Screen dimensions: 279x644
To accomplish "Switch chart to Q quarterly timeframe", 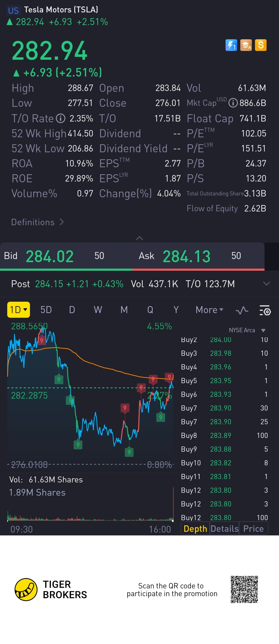I will pos(150,310).
